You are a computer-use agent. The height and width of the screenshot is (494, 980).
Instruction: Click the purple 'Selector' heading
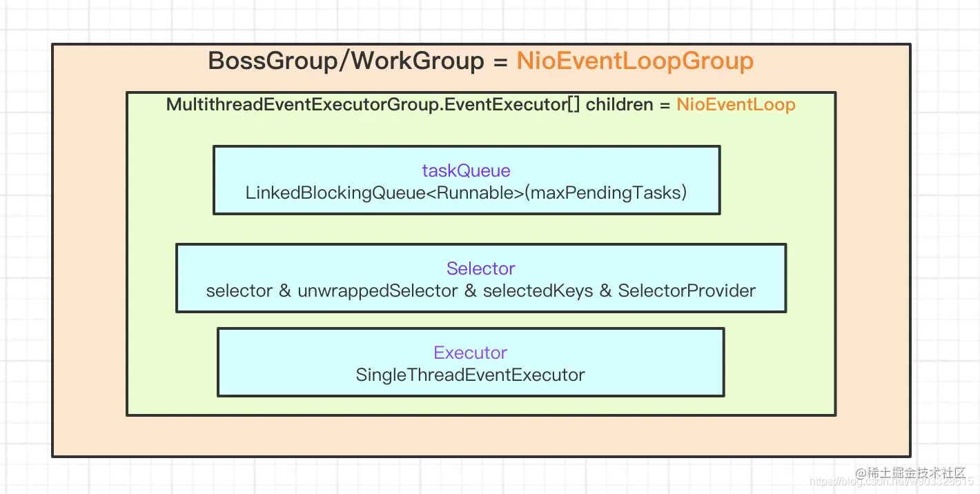pyautogui.click(x=481, y=268)
